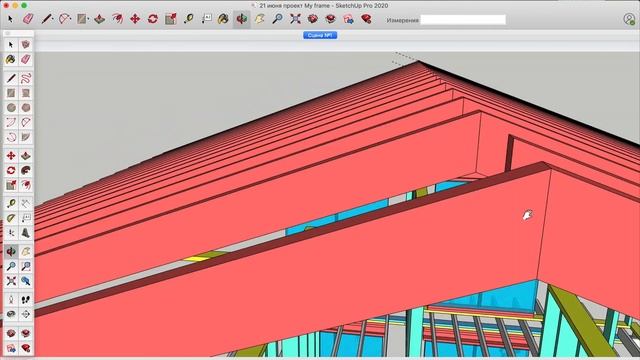Select the Zoom Window tool
Viewport: 640px width, 360px height.
(26, 267)
